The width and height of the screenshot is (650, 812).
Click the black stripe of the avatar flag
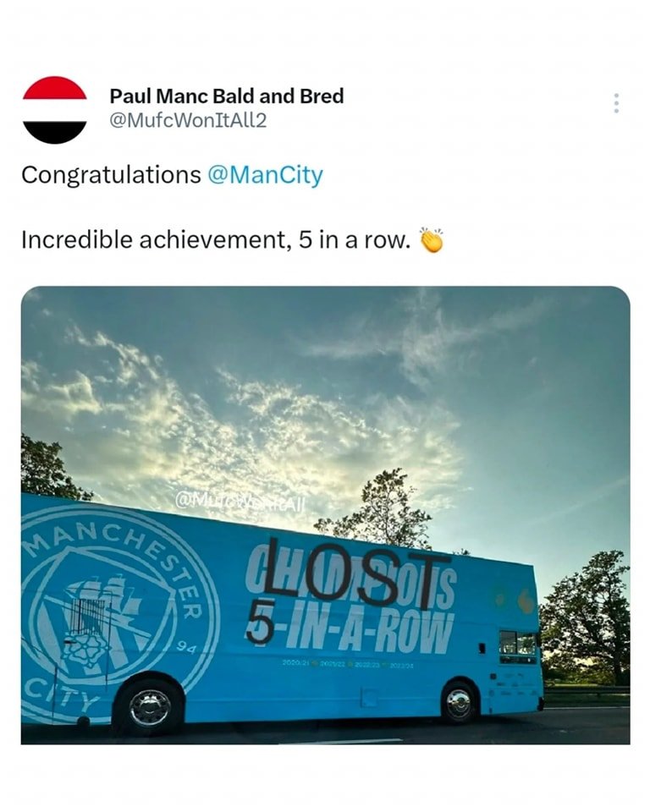pyautogui.click(x=54, y=133)
